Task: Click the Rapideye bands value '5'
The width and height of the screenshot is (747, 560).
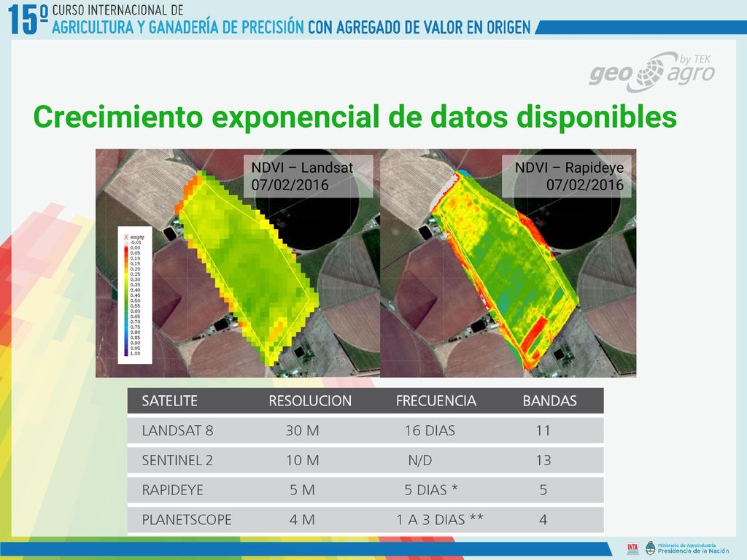Action: 543,490
